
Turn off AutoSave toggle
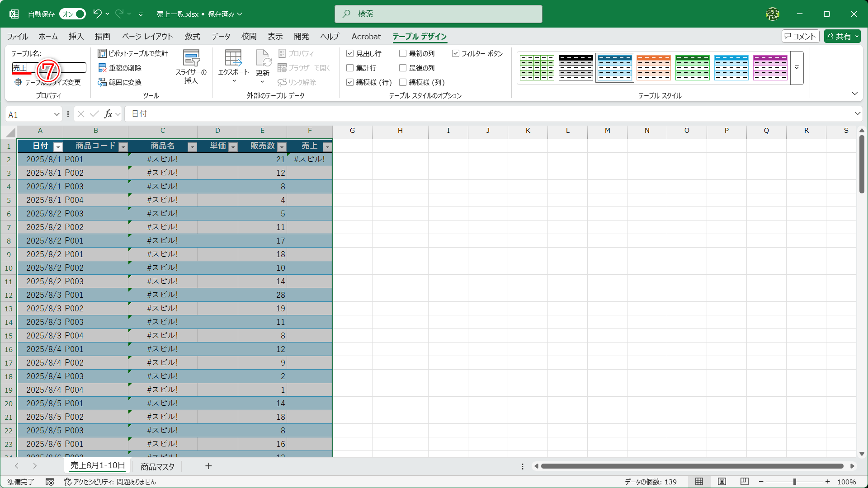(x=73, y=14)
